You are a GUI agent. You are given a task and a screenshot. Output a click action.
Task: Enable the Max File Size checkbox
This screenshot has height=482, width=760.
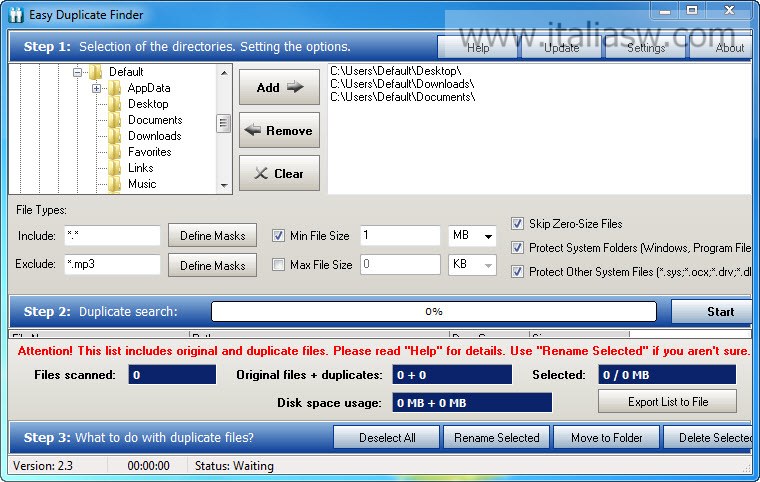(x=278, y=265)
